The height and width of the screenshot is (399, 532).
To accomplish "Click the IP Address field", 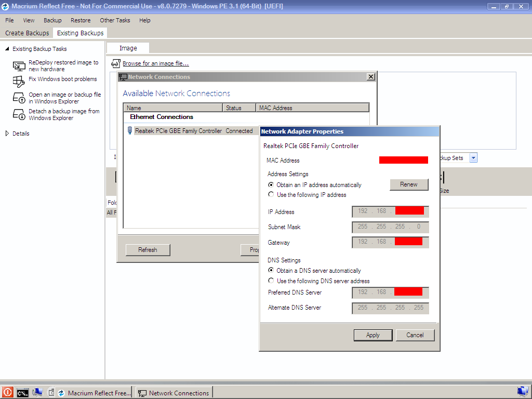I will (391, 211).
